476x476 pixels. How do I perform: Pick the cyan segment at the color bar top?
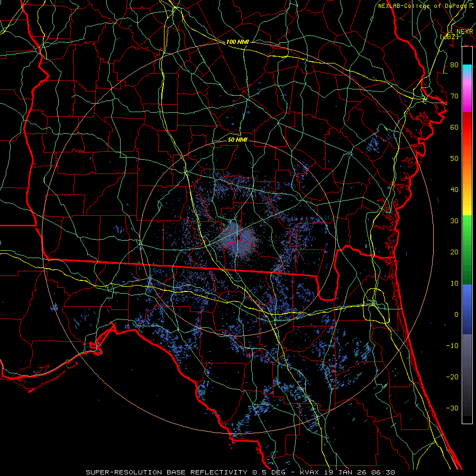(467, 69)
